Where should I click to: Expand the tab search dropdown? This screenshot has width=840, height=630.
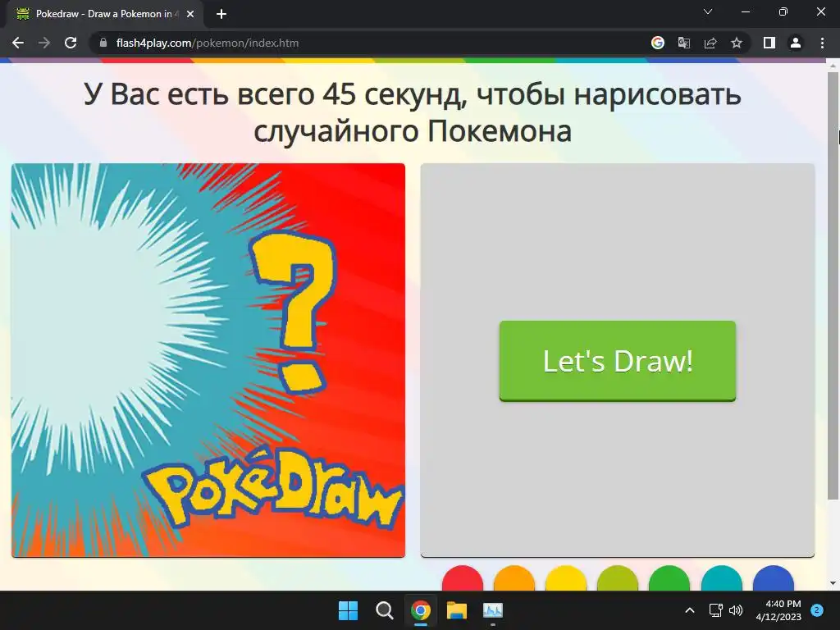click(708, 11)
